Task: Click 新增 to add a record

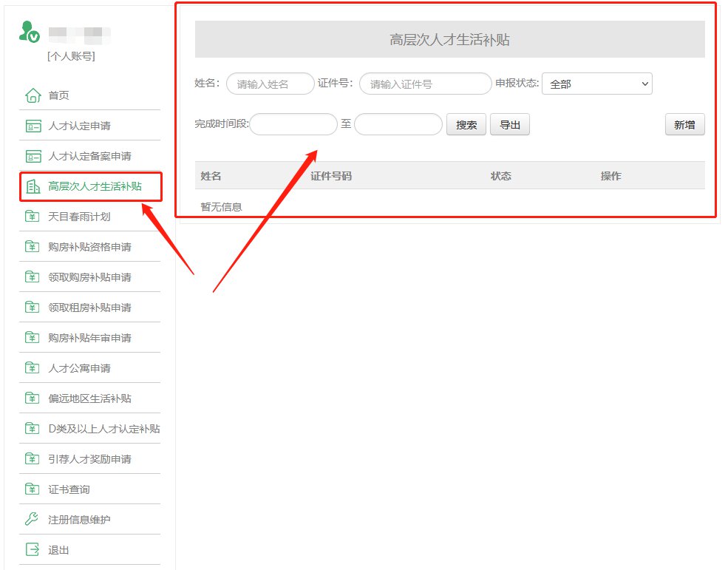Action: [684, 125]
